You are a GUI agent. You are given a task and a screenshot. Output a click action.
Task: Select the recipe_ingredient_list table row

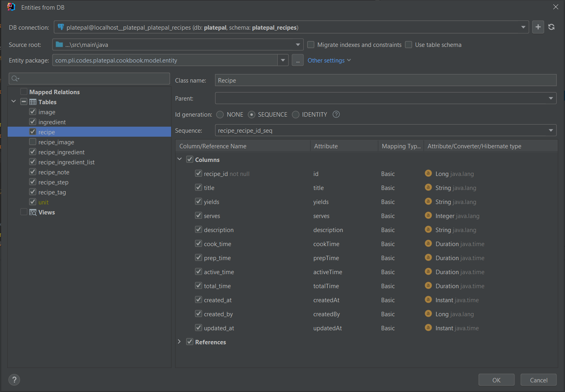tap(89, 162)
